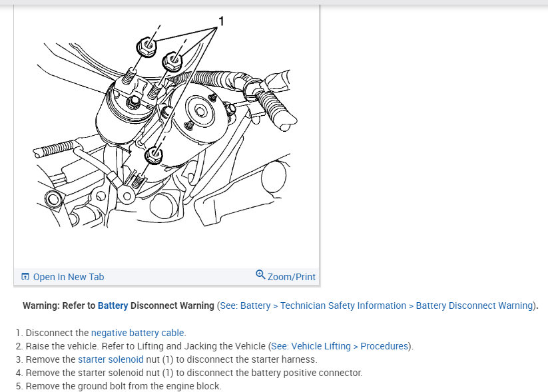Open the negative battery cable link
Screen dimensions: 548x392
[x=137, y=333]
